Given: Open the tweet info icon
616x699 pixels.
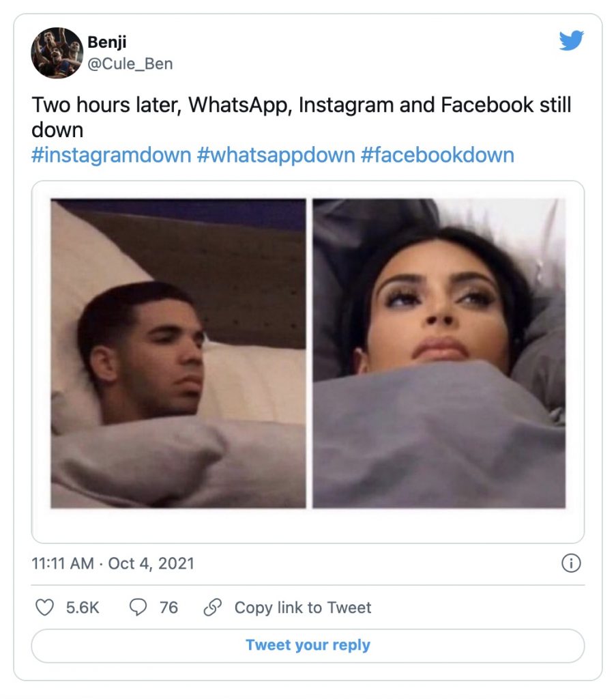Looking at the screenshot, I should (x=570, y=563).
